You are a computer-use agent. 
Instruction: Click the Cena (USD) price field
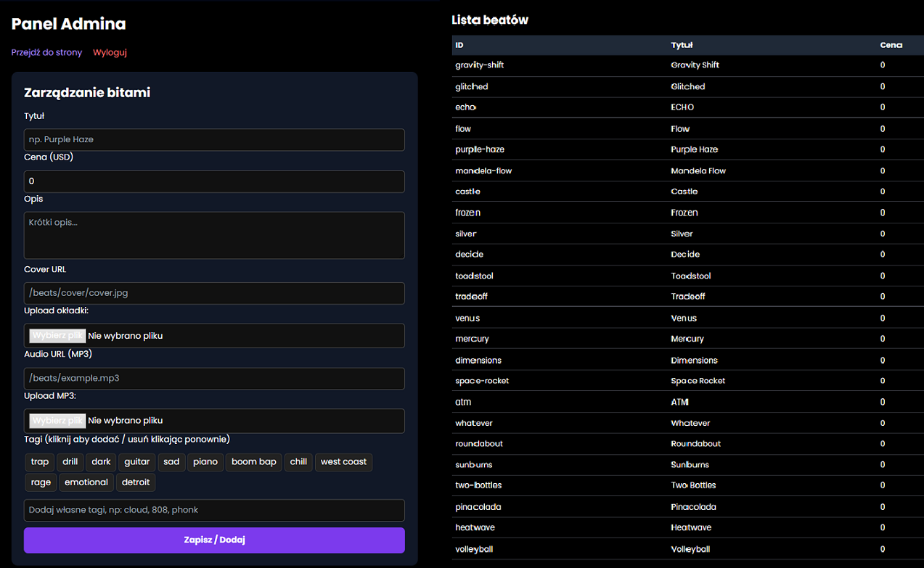(214, 181)
